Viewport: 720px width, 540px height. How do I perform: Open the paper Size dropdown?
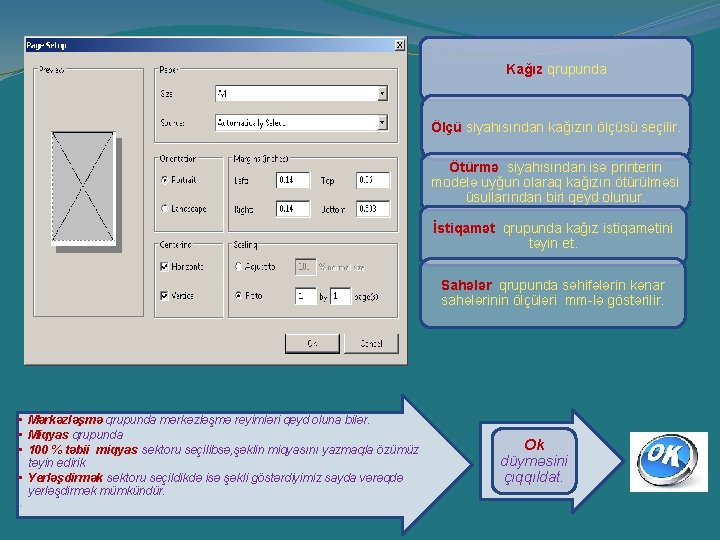(382, 94)
